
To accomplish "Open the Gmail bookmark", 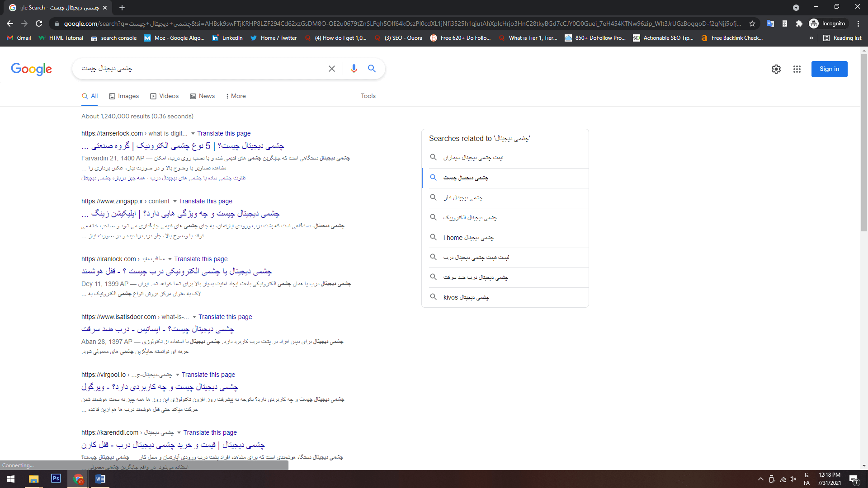I will (x=19, y=38).
